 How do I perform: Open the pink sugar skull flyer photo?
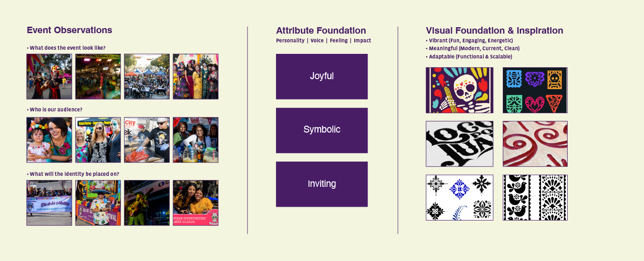tap(195, 203)
